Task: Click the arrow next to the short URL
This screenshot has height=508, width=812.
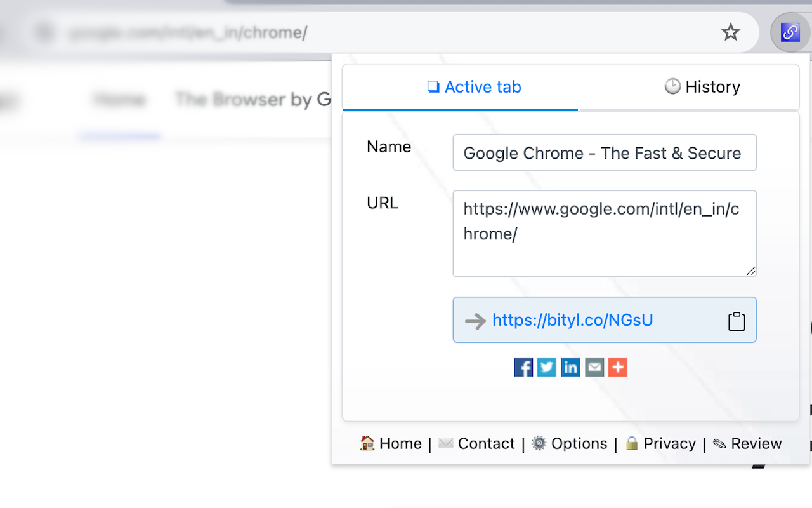Action: point(475,321)
